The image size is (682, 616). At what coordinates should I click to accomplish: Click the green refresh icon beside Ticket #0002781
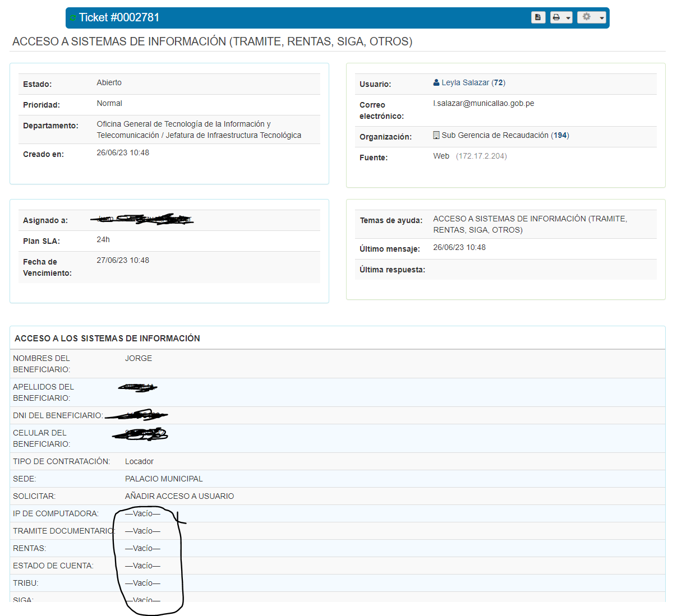(x=73, y=18)
